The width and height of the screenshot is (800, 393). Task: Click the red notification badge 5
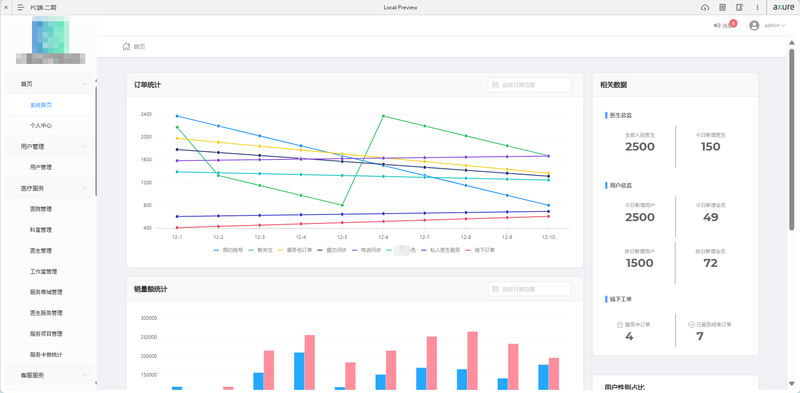(x=733, y=23)
